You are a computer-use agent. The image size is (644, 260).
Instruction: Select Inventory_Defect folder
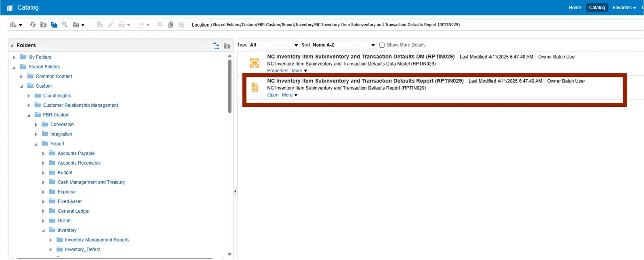click(x=82, y=249)
